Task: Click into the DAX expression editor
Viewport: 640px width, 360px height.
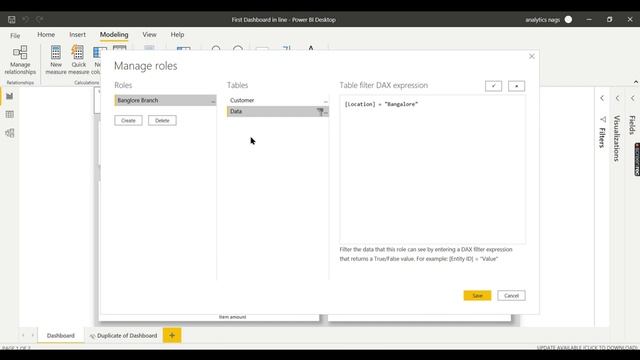Action: [433, 169]
